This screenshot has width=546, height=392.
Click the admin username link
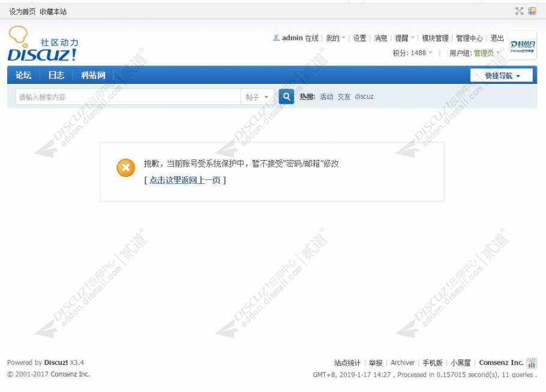[292, 38]
